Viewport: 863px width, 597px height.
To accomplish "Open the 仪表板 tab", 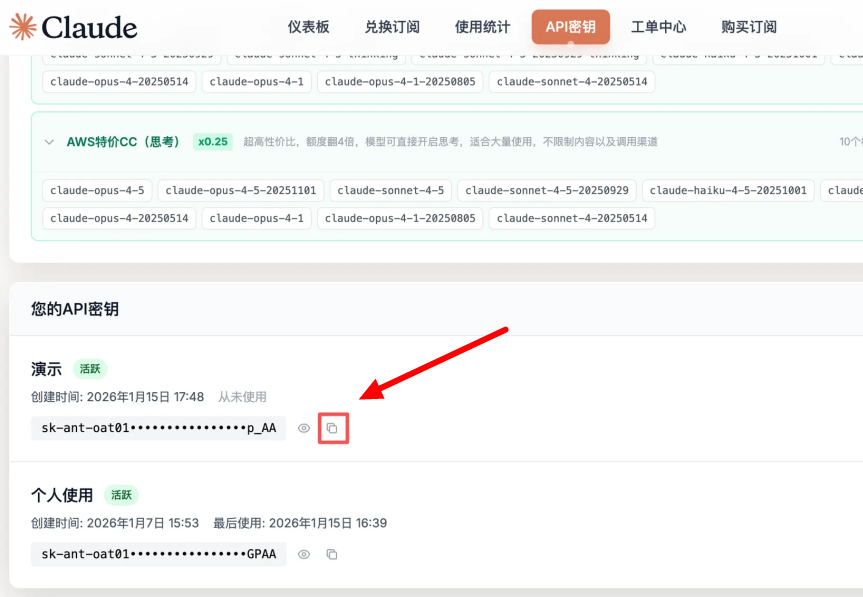I will coord(308,27).
